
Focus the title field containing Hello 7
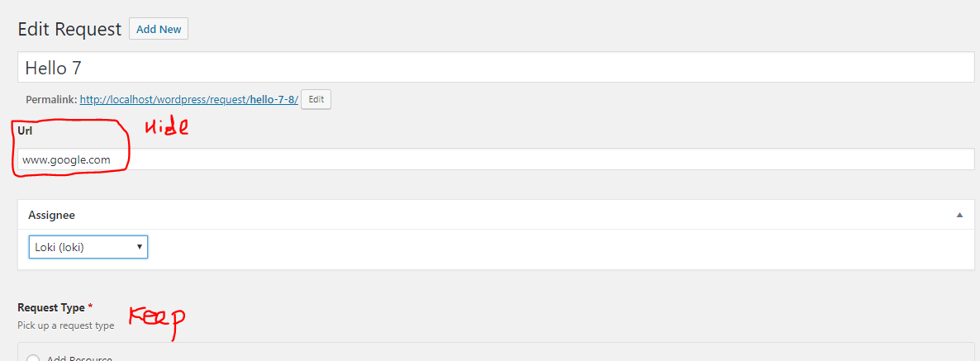pos(496,68)
